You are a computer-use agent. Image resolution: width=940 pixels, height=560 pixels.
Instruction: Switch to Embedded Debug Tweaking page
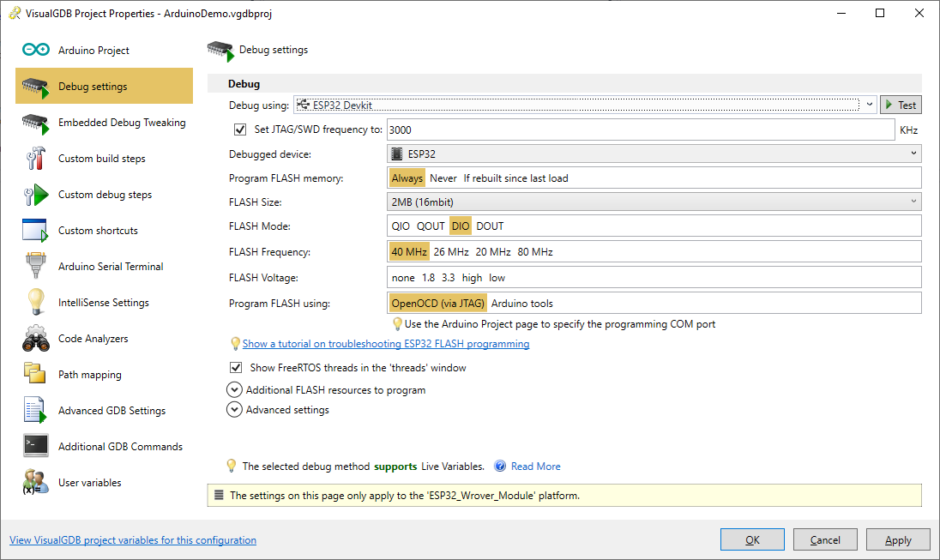pyautogui.click(x=105, y=123)
